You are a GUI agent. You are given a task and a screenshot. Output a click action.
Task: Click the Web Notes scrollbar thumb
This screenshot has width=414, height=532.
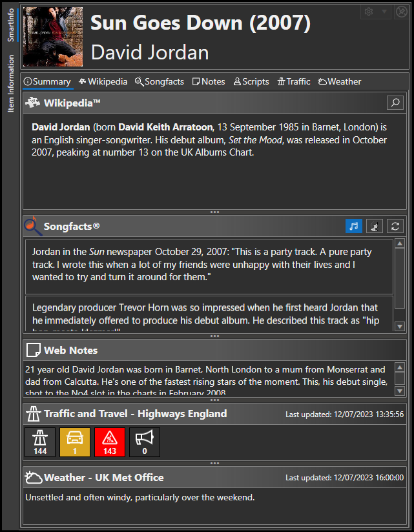(x=400, y=378)
